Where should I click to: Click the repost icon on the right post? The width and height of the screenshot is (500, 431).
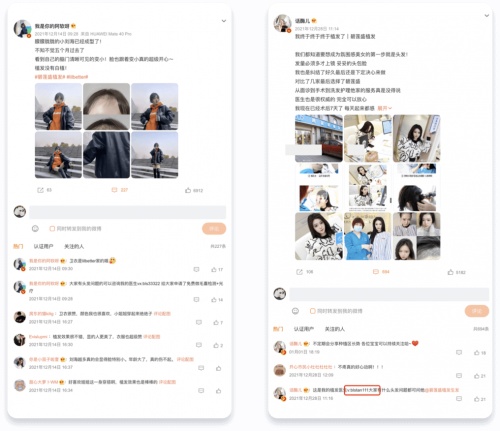click(299, 272)
